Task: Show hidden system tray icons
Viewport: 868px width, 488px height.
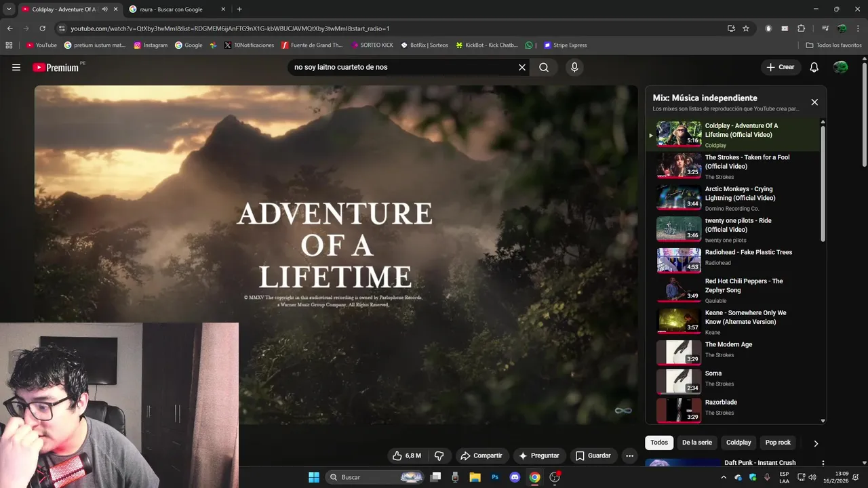Action: pyautogui.click(x=723, y=477)
